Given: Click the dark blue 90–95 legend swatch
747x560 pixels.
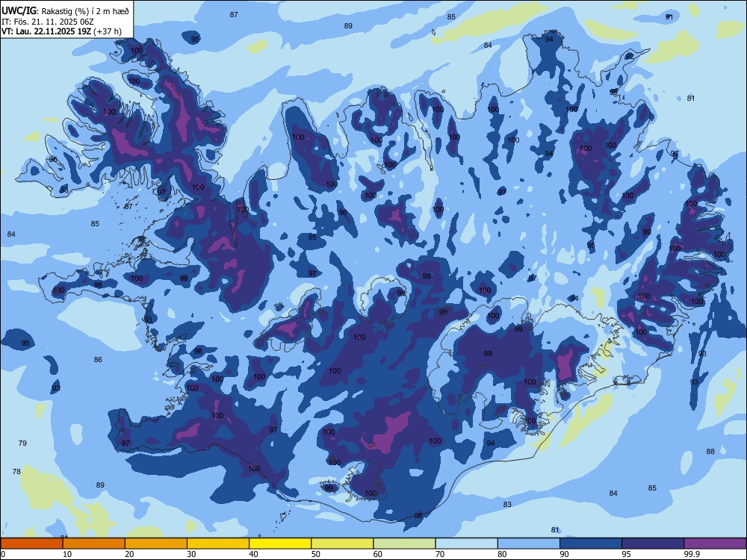Looking at the screenshot, I should 591,544.
